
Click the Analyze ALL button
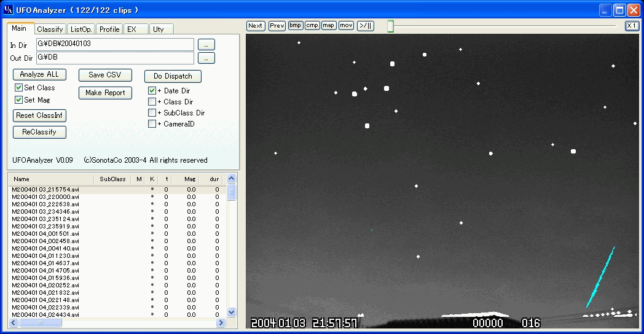coord(39,75)
